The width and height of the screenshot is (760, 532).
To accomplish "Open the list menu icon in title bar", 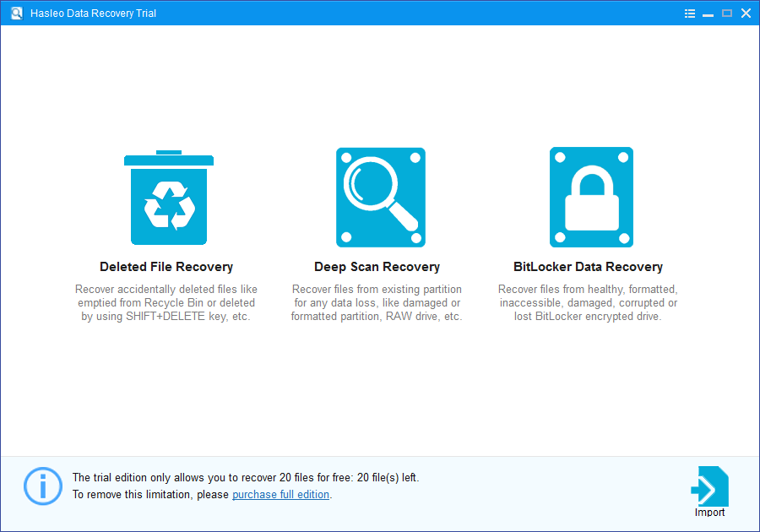I will (x=689, y=13).
